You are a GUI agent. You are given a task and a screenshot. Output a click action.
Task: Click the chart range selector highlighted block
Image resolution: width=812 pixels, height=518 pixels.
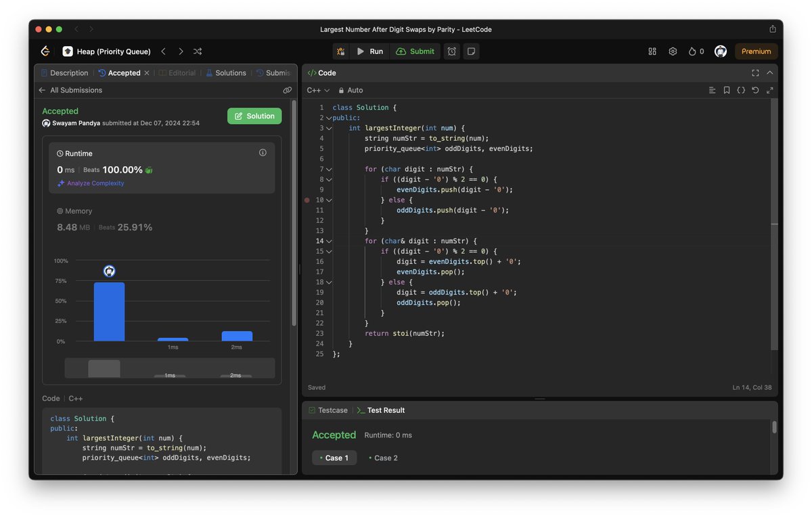click(x=104, y=368)
